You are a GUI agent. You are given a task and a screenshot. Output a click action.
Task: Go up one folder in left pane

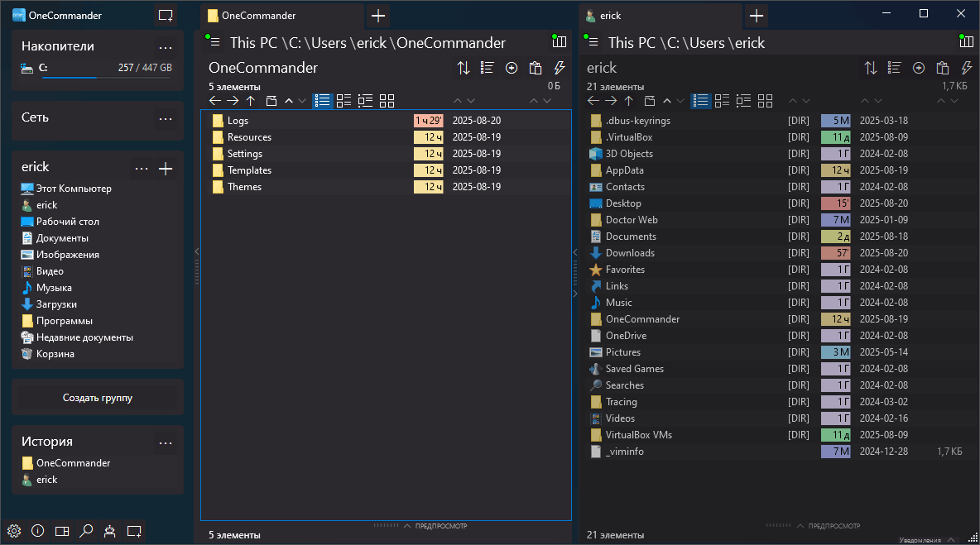click(251, 101)
